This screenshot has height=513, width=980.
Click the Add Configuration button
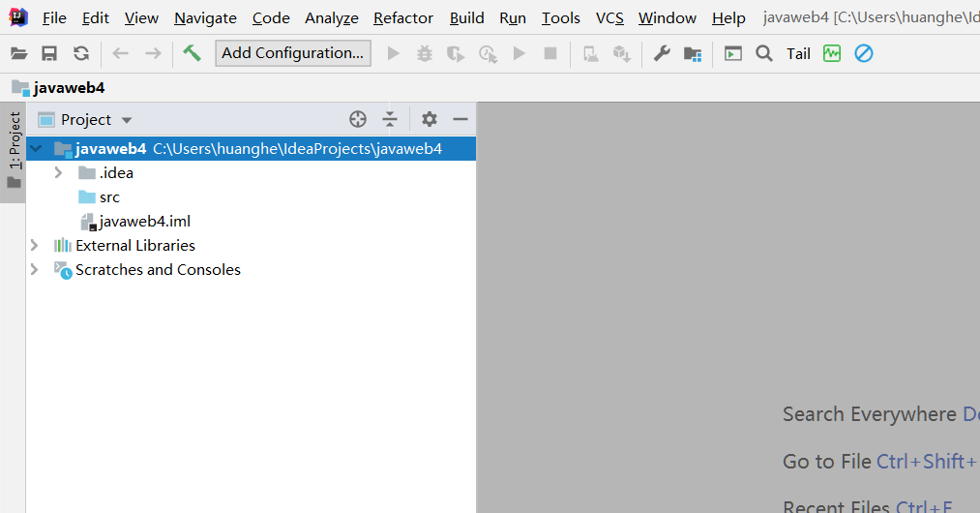(x=292, y=53)
